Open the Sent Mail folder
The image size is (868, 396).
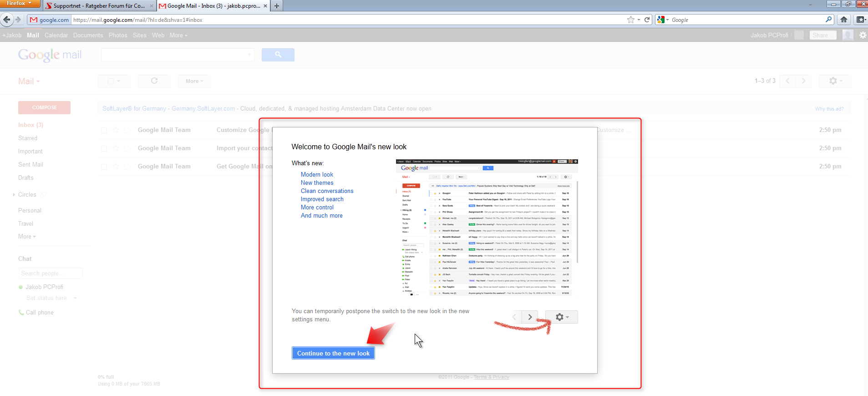tap(30, 164)
